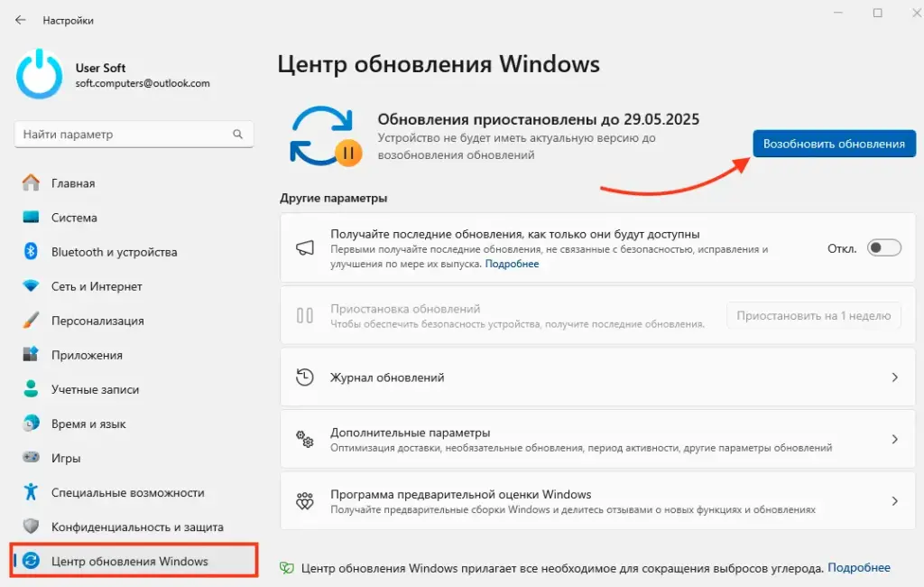Click the Конфиденциальность shield icon
The image size is (924, 587).
point(31,526)
